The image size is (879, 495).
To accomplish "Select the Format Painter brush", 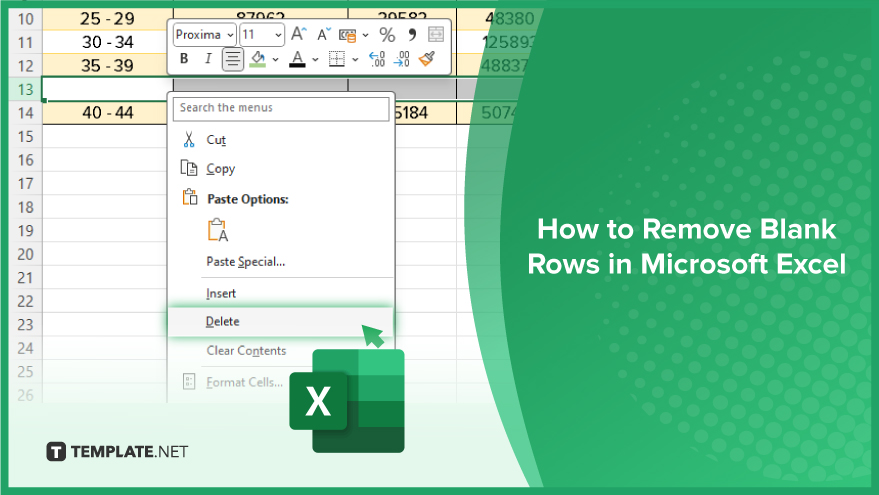I will tap(427, 58).
